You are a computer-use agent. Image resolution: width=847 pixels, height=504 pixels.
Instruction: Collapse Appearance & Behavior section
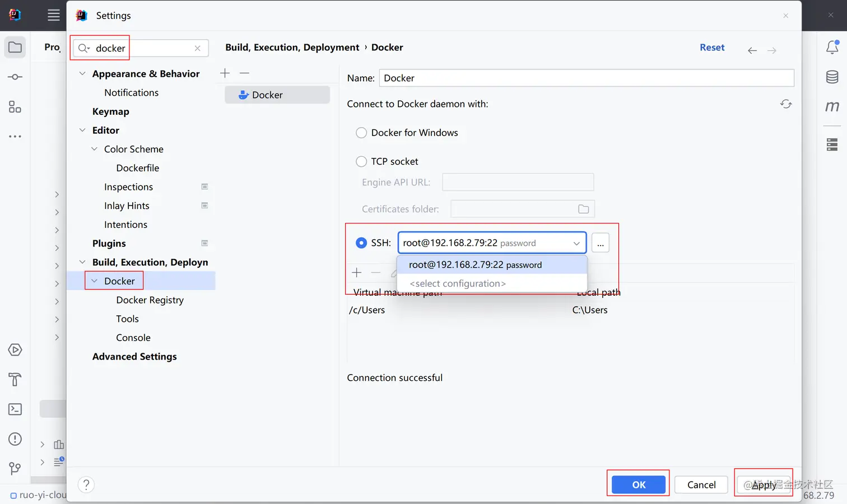coord(82,73)
